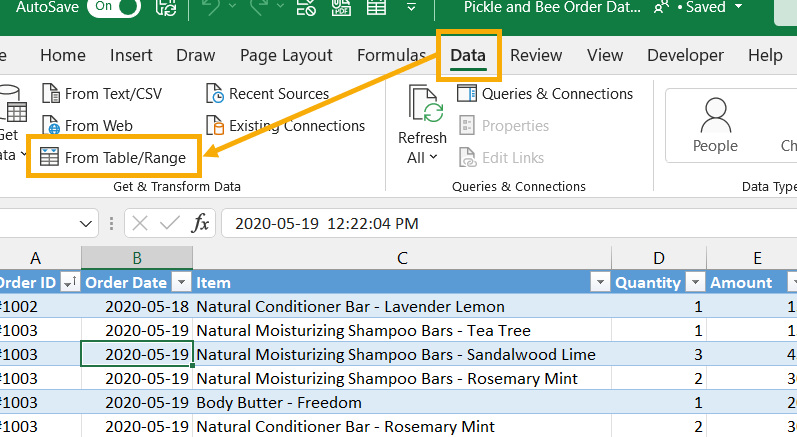Click From Table/Range button
The image size is (797, 437).
pos(113,157)
